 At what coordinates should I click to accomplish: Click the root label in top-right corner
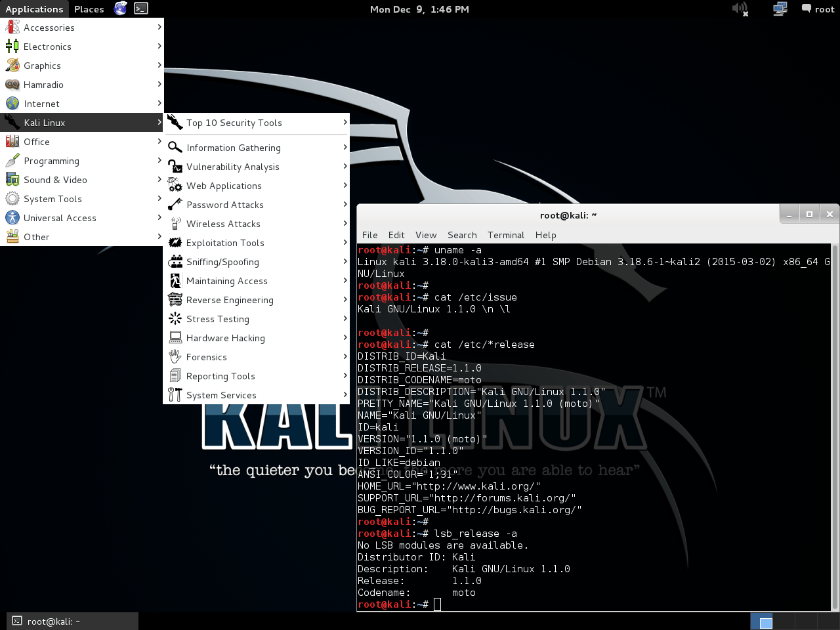(824, 9)
